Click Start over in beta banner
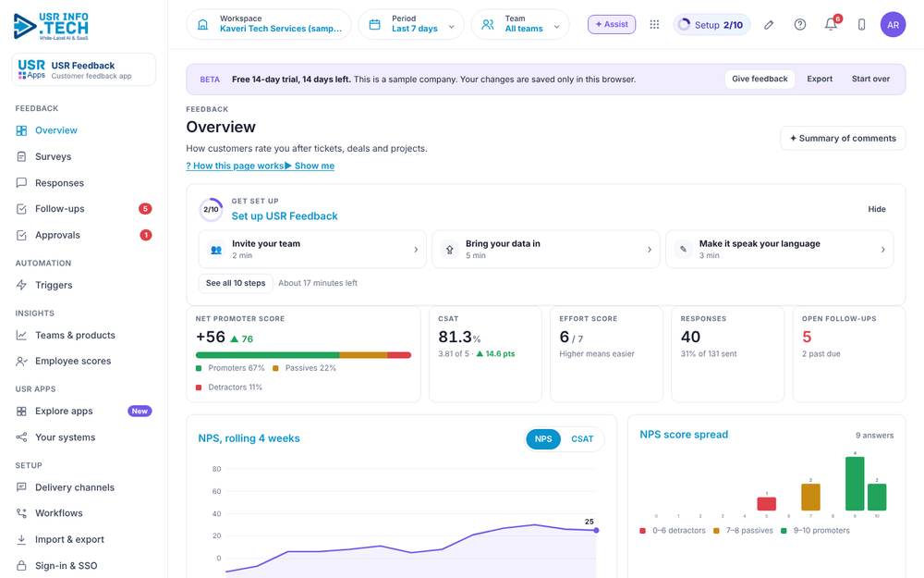Screen dimensions: 924x578 870,79
